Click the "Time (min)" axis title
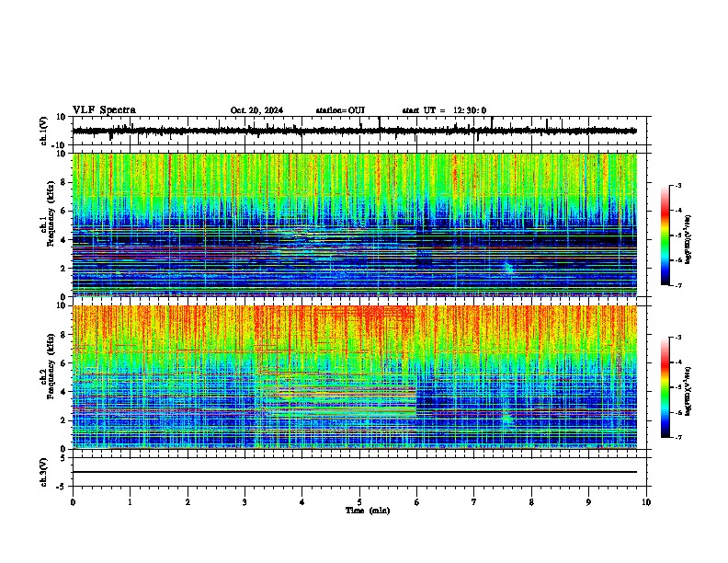 368,511
